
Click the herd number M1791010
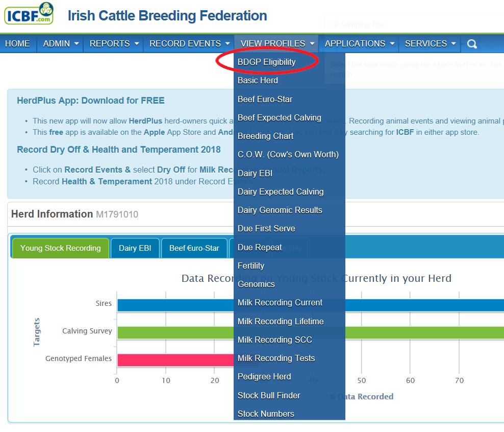click(117, 214)
